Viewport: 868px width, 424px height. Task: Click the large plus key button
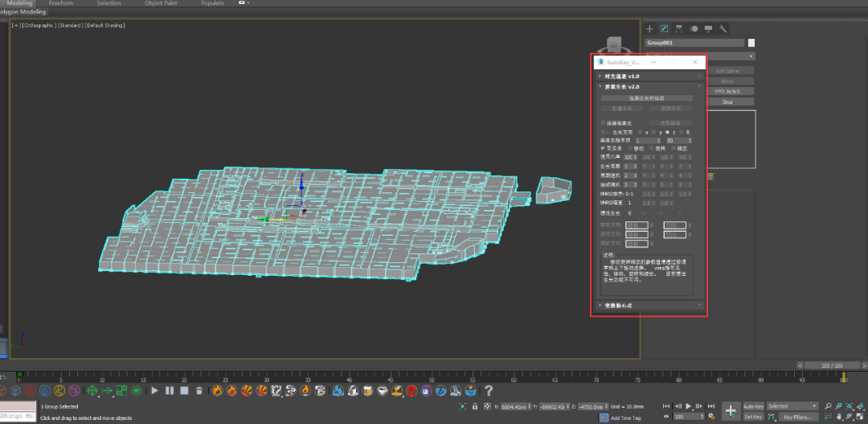click(x=731, y=411)
